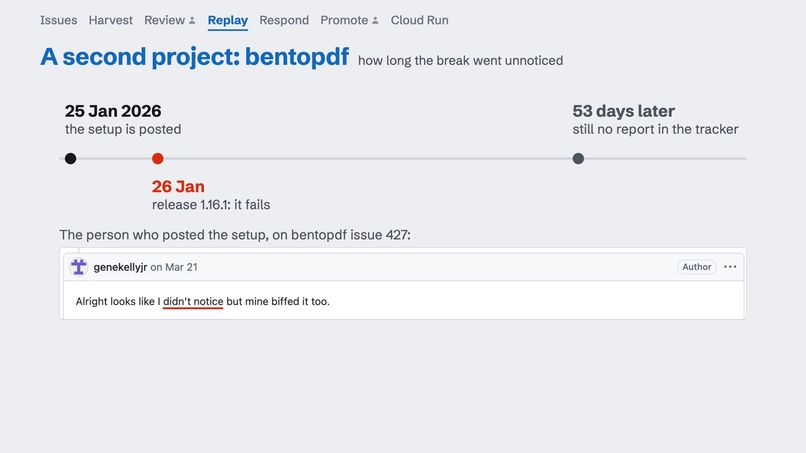
Task: Click the '25 Jan 2026' date label
Action: [113, 111]
